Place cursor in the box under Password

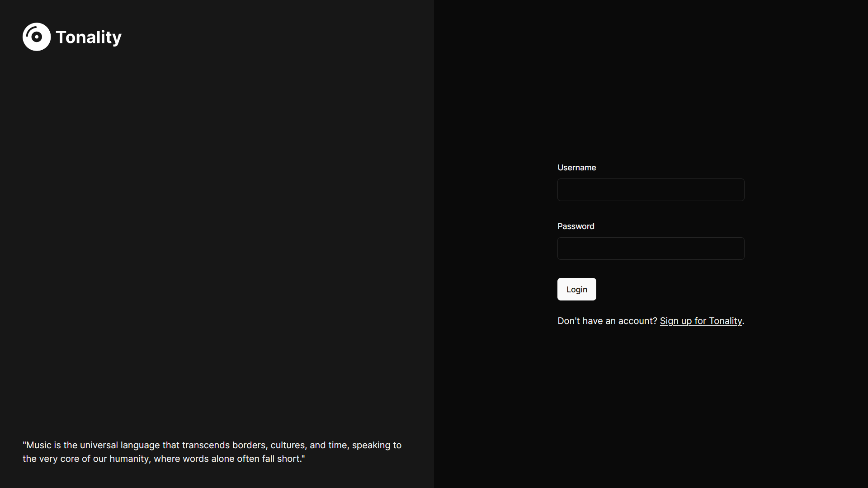coord(651,249)
